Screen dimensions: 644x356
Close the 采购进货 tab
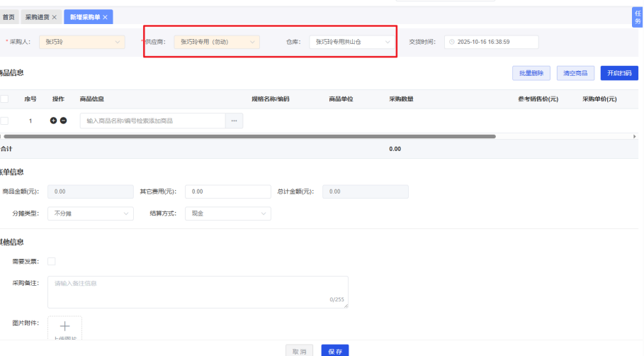tap(55, 17)
